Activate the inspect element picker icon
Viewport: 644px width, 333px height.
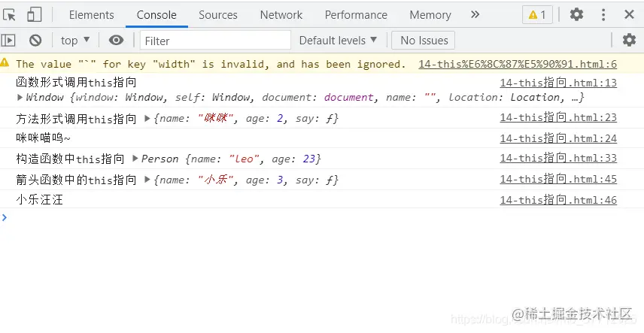pyautogui.click(x=9, y=15)
